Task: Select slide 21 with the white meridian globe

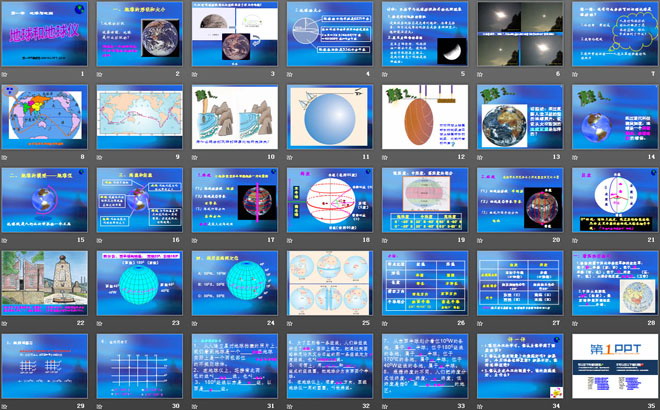Action: coord(615,200)
